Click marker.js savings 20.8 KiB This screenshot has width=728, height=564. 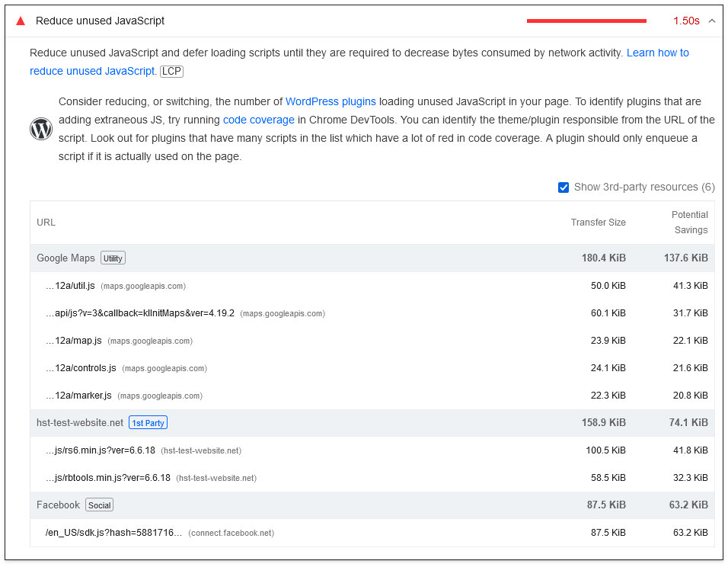(x=691, y=396)
